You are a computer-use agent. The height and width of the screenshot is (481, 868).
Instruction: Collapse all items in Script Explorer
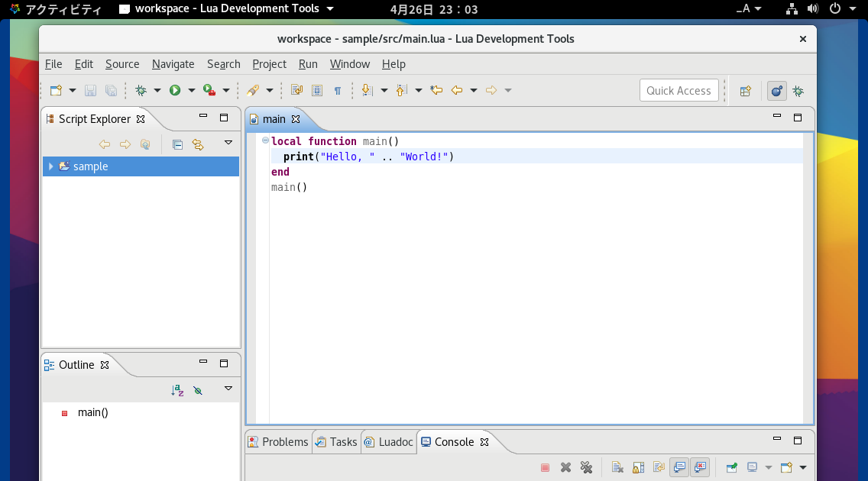click(177, 144)
